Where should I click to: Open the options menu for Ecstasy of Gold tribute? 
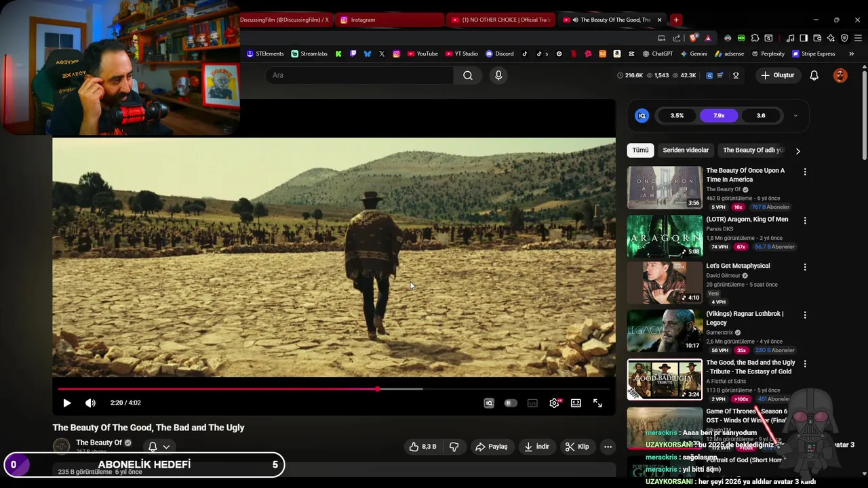[805, 364]
